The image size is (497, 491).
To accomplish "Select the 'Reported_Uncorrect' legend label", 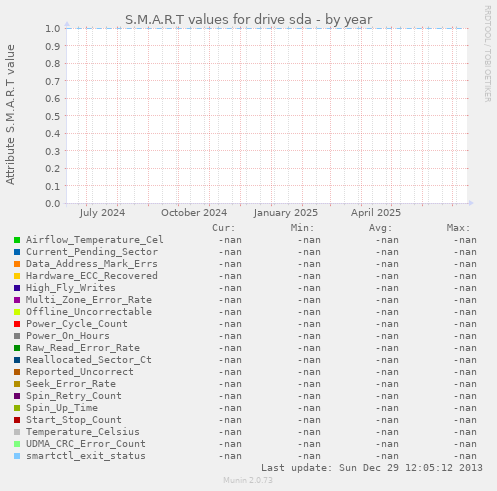I will pyautogui.click(x=80, y=372).
